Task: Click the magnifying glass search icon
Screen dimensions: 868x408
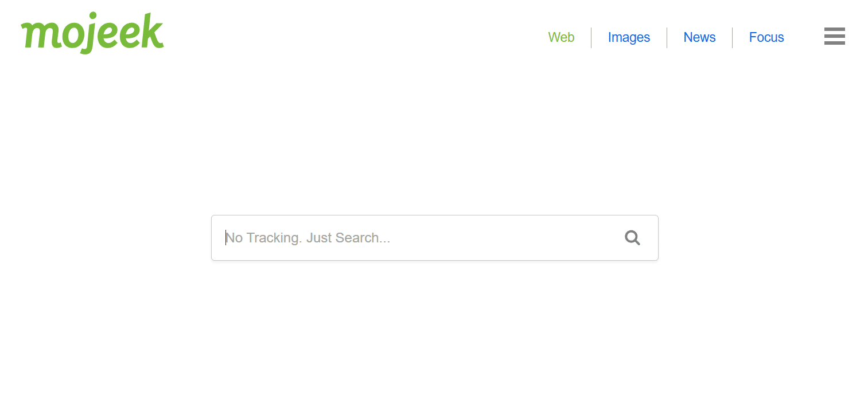Action: pyautogui.click(x=632, y=238)
